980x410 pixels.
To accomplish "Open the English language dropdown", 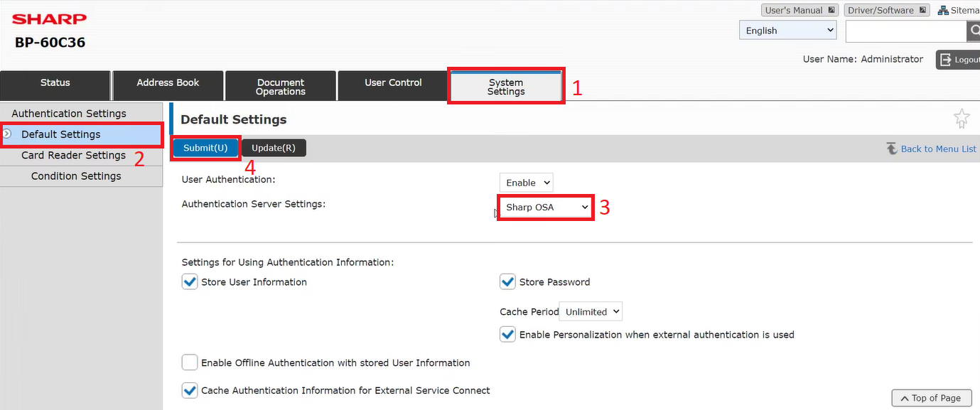I will (x=787, y=30).
